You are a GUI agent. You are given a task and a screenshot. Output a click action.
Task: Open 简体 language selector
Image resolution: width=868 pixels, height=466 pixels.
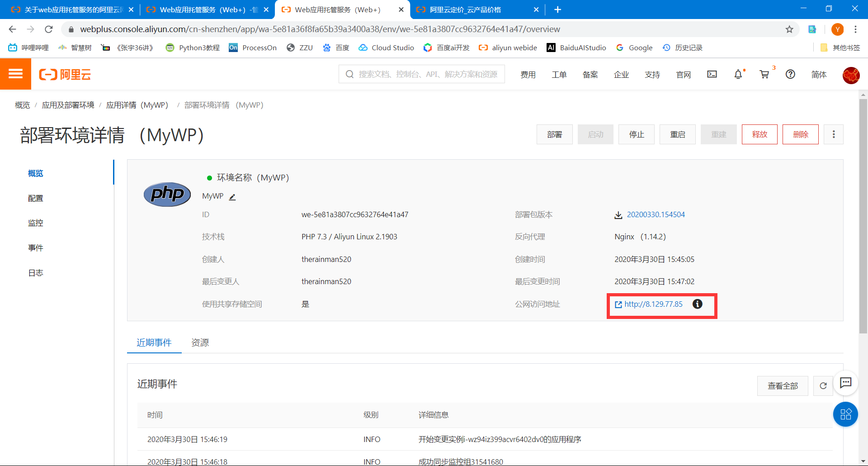pos(819,75)
